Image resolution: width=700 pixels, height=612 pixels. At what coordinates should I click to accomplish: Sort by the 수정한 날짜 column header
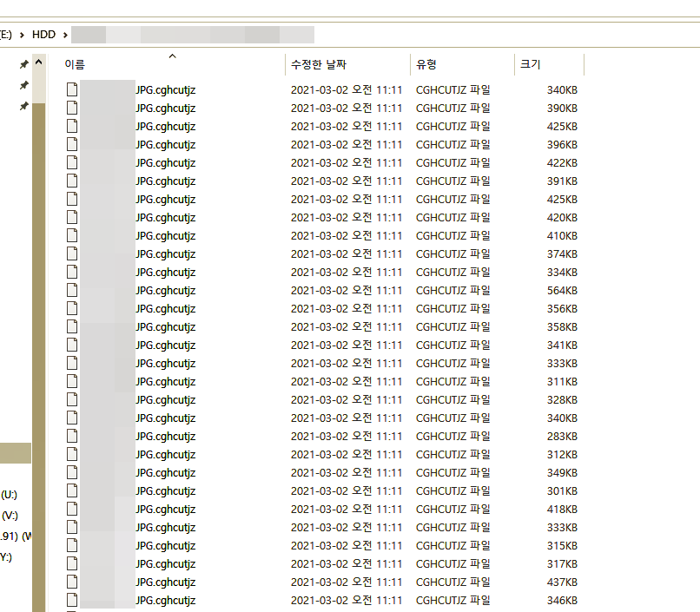[319, 65]
